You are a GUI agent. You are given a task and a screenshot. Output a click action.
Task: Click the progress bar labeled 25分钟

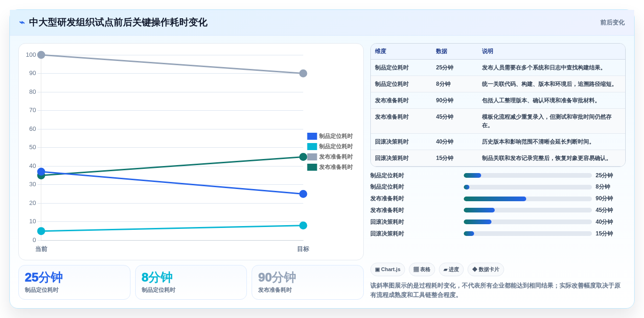coord(528,175)
